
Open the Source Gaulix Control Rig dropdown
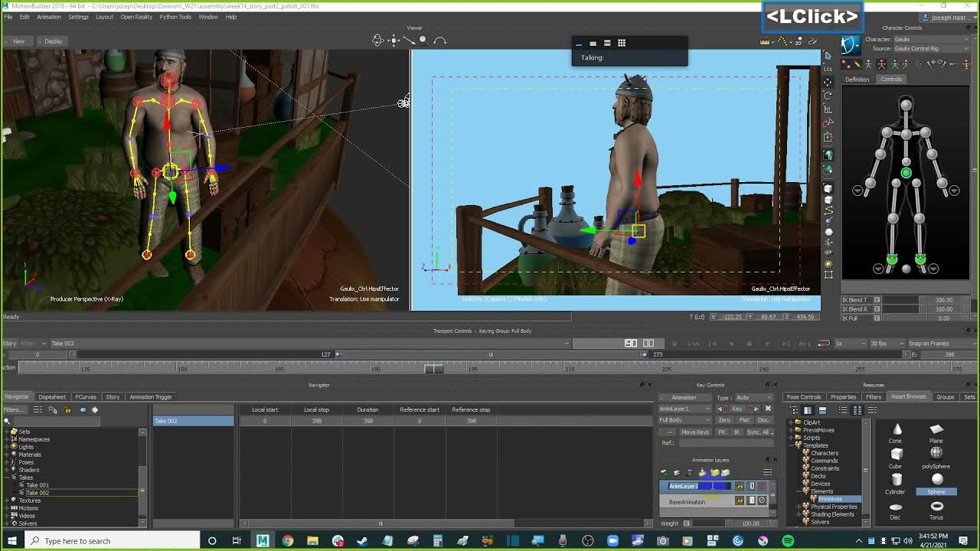(x=932, y=48)
